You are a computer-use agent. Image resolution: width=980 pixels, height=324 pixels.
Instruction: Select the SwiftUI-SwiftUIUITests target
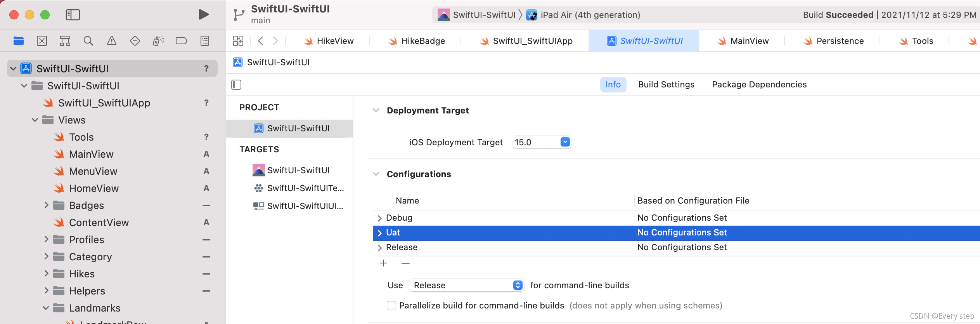(298, 206)
